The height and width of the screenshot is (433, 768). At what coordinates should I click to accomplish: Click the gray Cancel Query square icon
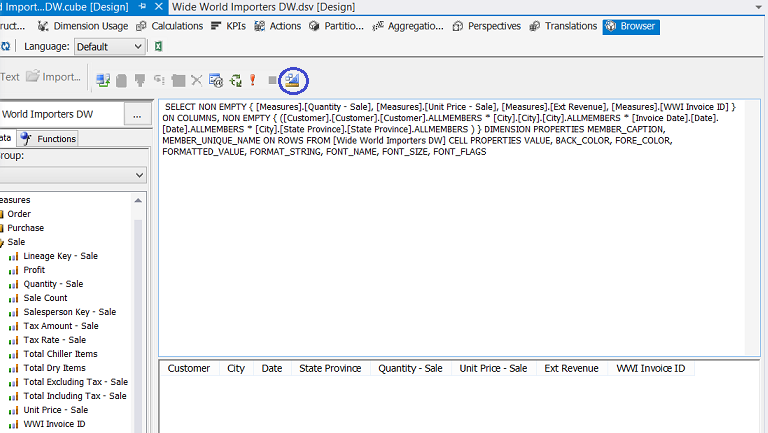tap(272, 80)
